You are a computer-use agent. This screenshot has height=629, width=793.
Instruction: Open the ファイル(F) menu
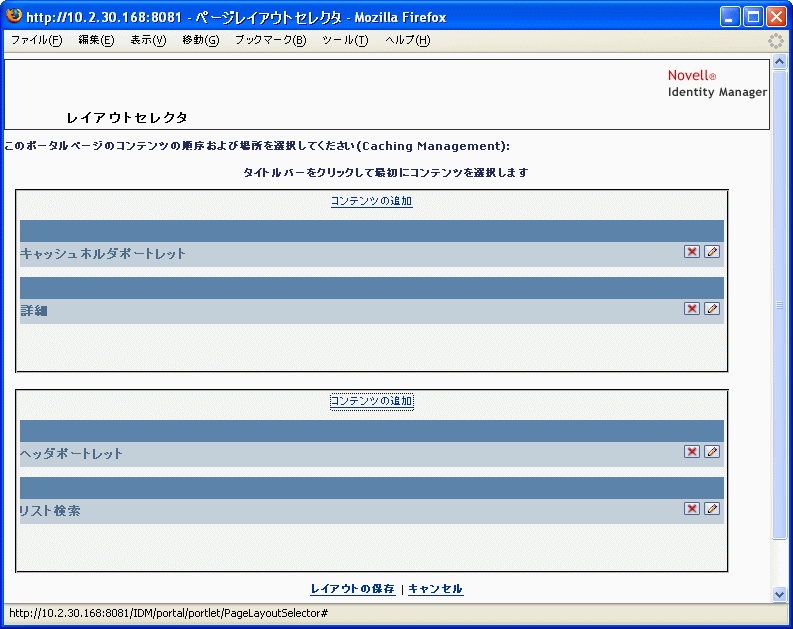pos(36,40)
